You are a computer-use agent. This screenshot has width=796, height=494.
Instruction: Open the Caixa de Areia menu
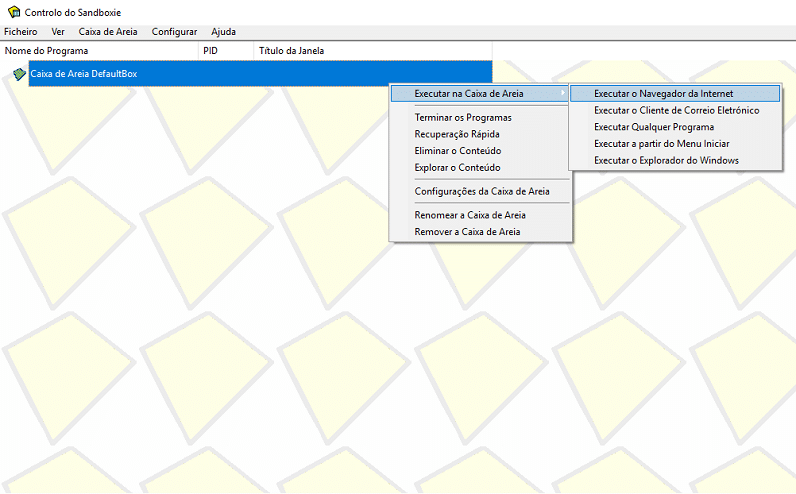point(108,31)
